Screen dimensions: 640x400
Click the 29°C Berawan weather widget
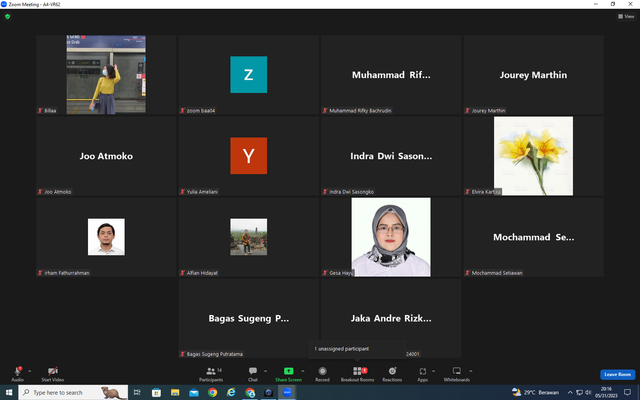pos(536,392)
